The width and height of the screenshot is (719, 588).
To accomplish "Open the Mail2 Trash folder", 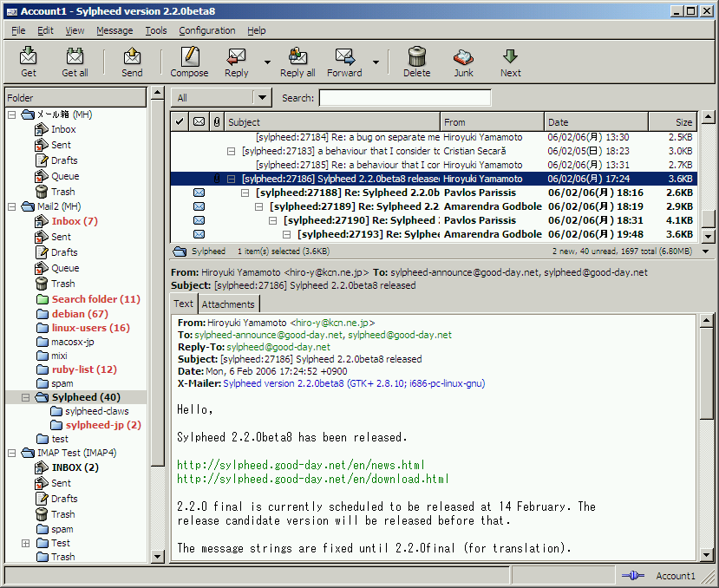I will (62, 284).
